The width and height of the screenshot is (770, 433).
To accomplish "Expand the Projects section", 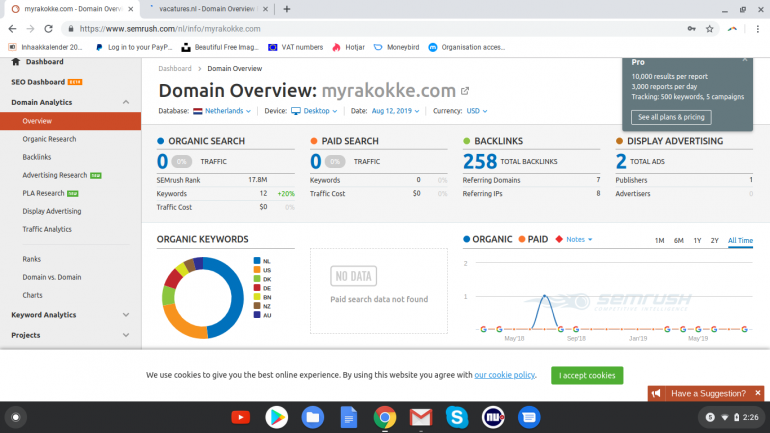I will pyautogui.click(x=126, y=335).
